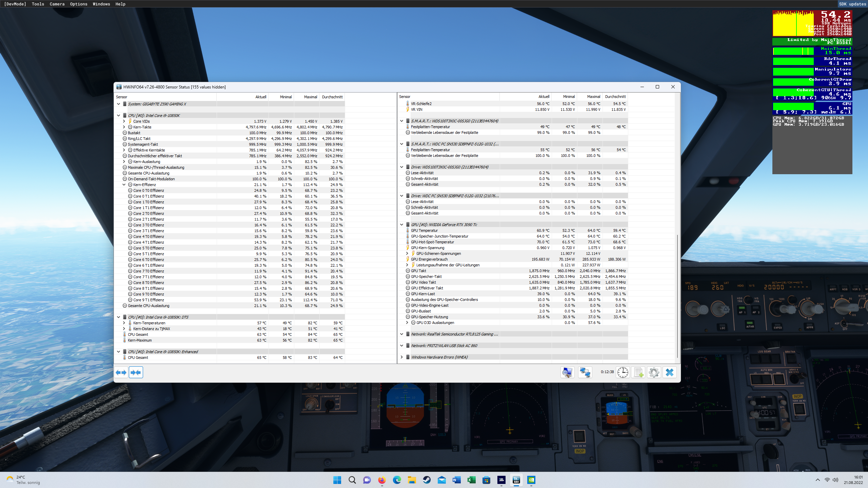Image resolution: width=868 pixels, height=488 pixels.
Task: Expand Windows Hardware Errors (WHEA) section
Action: pyautogui.click(x=402, y=357)
